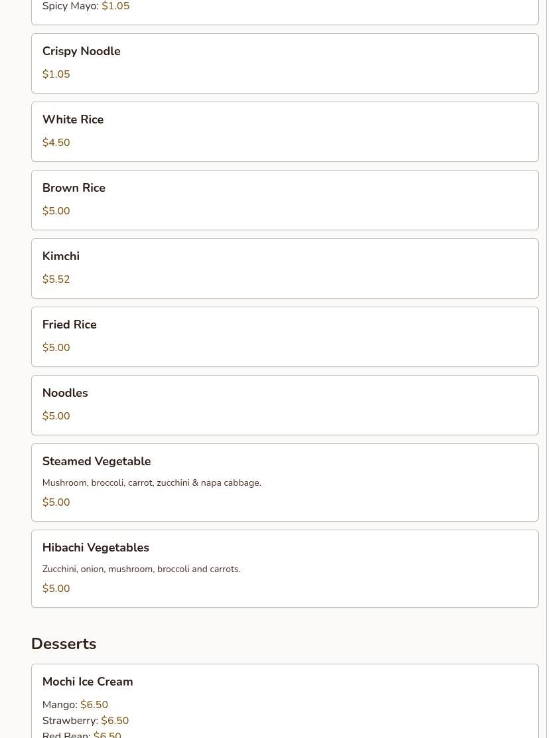The image size is (560, 738).
Task: Select the Mochi Ice Cream title
Action: [x=88, y=682]
